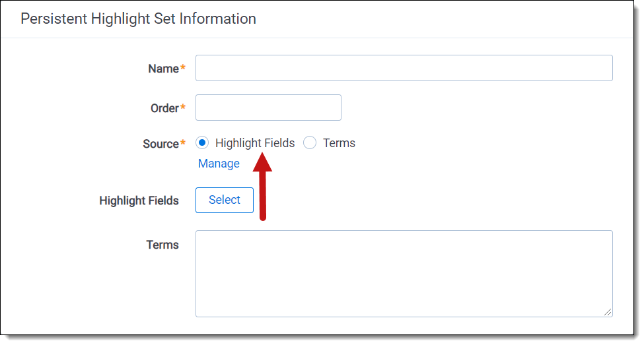Screen dimensions: 644x345
Task: Click the required asterisk next to Order
Action: pyautogui.click(x=183, y=108)
